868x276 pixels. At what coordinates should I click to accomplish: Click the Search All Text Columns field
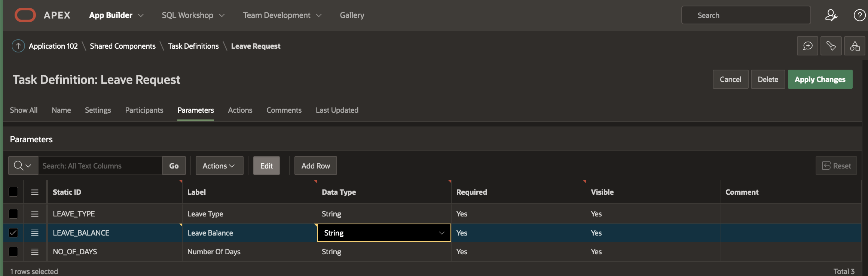click(x=100, y=166)
